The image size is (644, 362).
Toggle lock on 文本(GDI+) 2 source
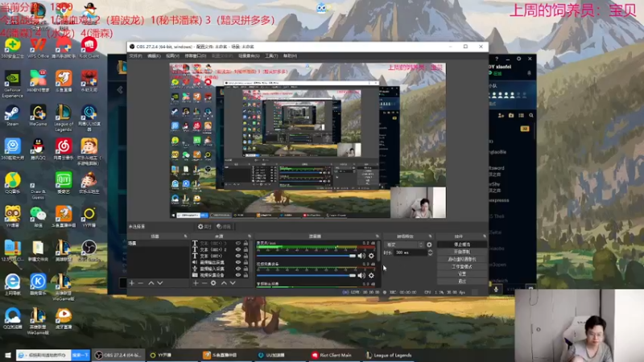tap(246, 249)
